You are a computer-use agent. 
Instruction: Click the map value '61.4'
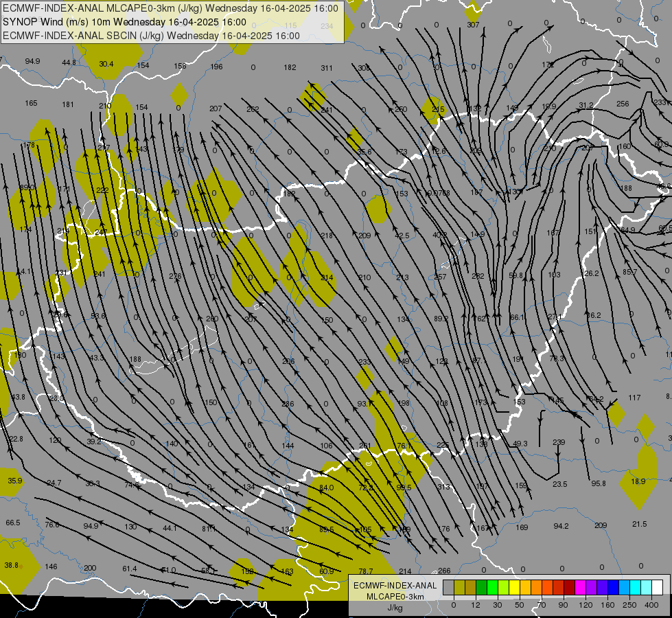[x=130, y=569]
